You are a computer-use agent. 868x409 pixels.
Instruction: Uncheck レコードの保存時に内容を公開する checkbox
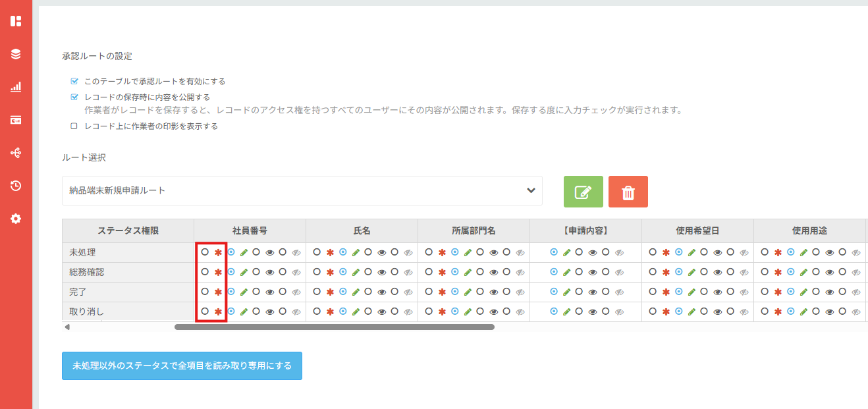(x=74, y=97)
